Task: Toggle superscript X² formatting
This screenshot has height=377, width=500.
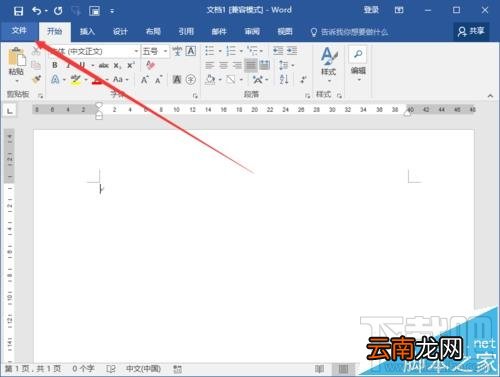Action: point(131,65)
